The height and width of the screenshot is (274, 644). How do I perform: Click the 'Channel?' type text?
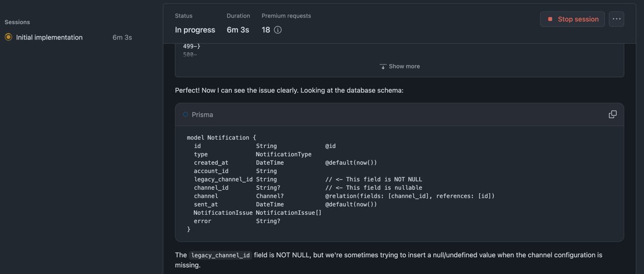click(x=269, y=196)
